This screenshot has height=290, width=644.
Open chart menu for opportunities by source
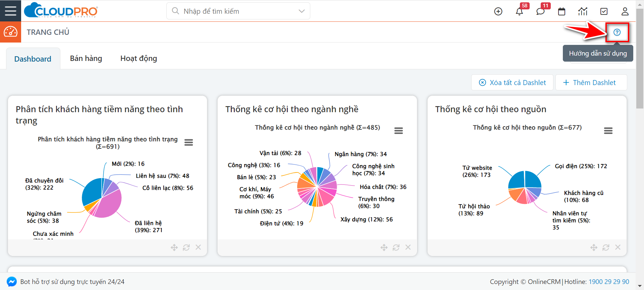(x=608, y=131)
